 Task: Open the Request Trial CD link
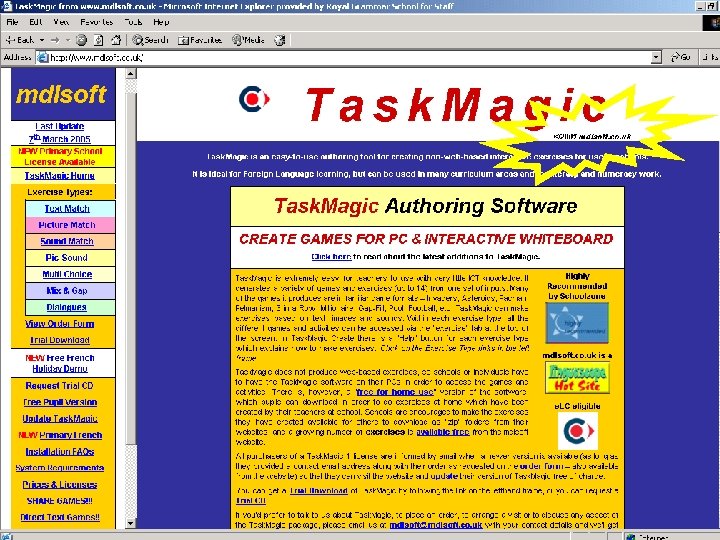pos(59,386)
